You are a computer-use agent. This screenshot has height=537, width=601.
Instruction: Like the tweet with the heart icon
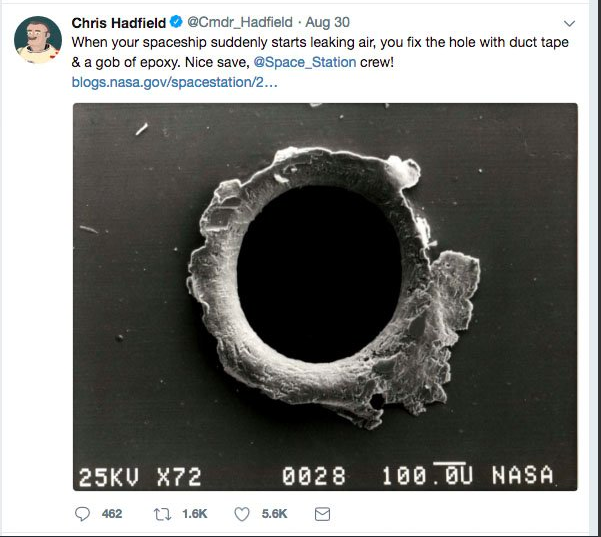pyautogui.click(x=242, y=514)
